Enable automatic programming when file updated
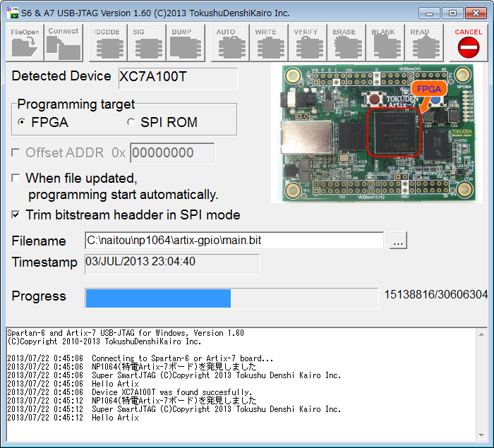This screenshot has width=494, height=448. coord(16,178)
